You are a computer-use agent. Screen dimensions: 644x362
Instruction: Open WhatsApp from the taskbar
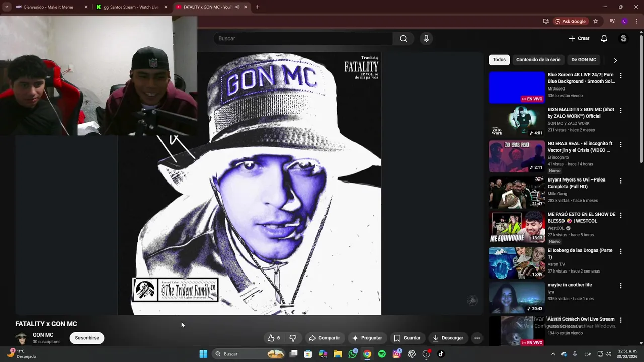[353, 354]
